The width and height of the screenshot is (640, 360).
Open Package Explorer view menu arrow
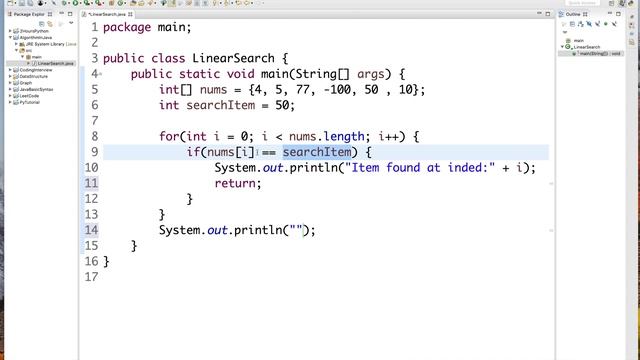tap(71, 24)
